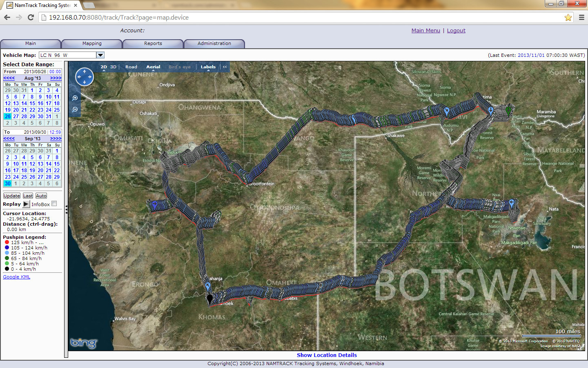This screenshot has height=368, width=588.
Task: Toggle Labels on the map
Action: 208,67
